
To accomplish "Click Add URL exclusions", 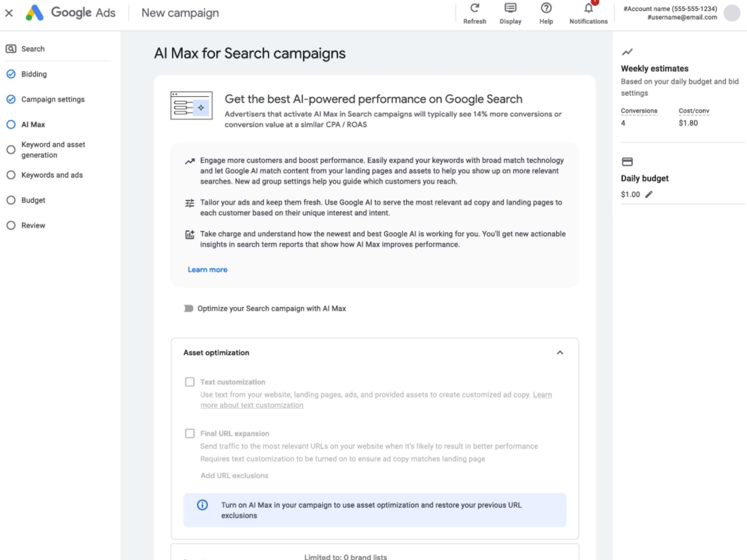I will pyautogui.click(x=234, y=475).
